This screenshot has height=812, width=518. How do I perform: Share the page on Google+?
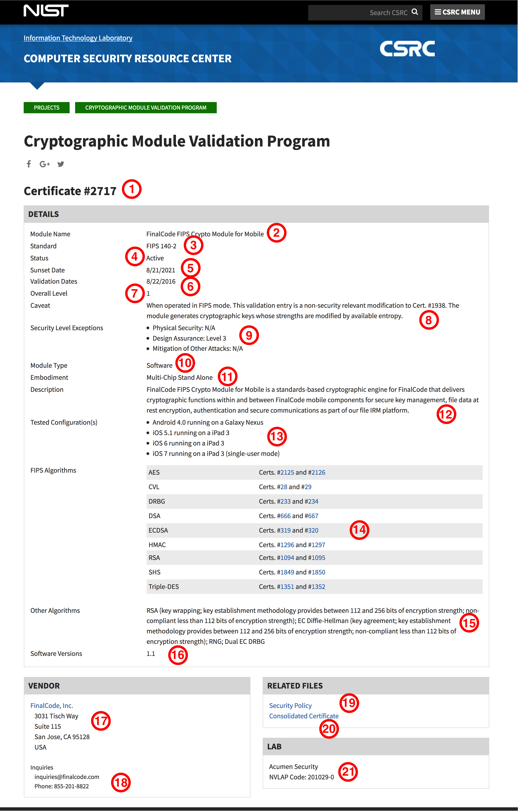44,164
